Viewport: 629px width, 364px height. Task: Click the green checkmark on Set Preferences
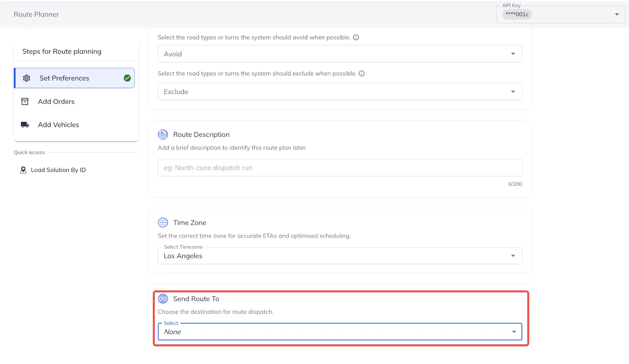pyautogui.click(x=127, y=78)
